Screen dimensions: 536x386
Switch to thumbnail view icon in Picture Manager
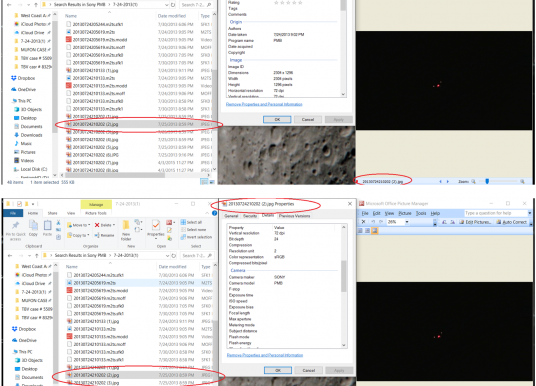360,231
